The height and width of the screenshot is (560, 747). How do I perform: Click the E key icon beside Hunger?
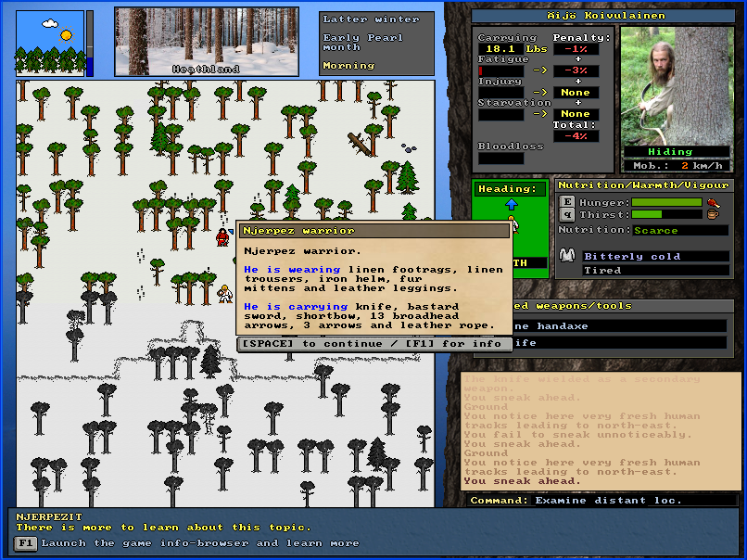pos(567,202)
